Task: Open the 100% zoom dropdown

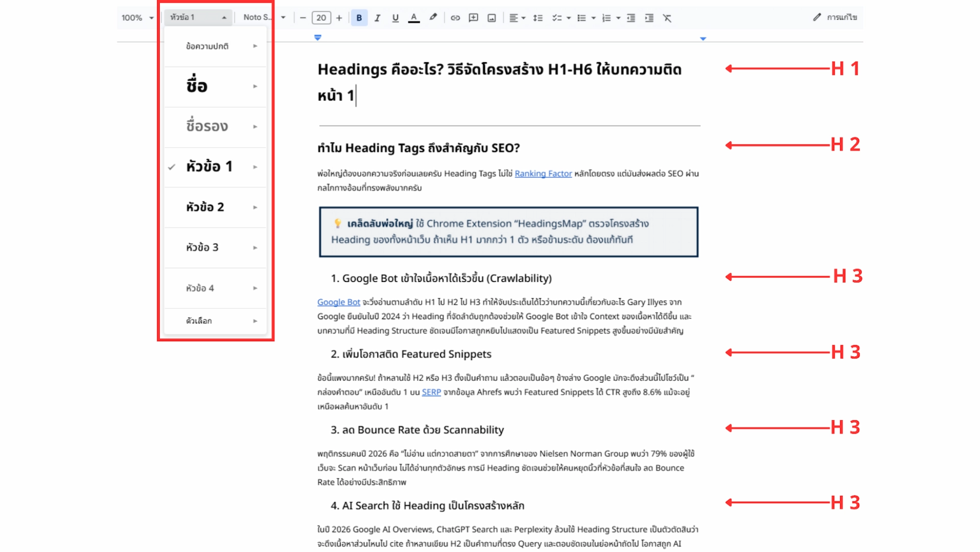Action: click(137, 18)
